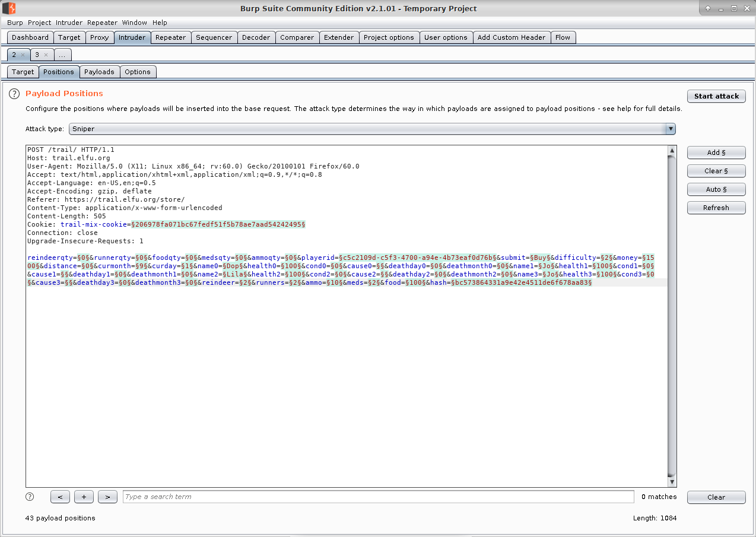Click the 'Length: 1084' status text

(655, 518)
